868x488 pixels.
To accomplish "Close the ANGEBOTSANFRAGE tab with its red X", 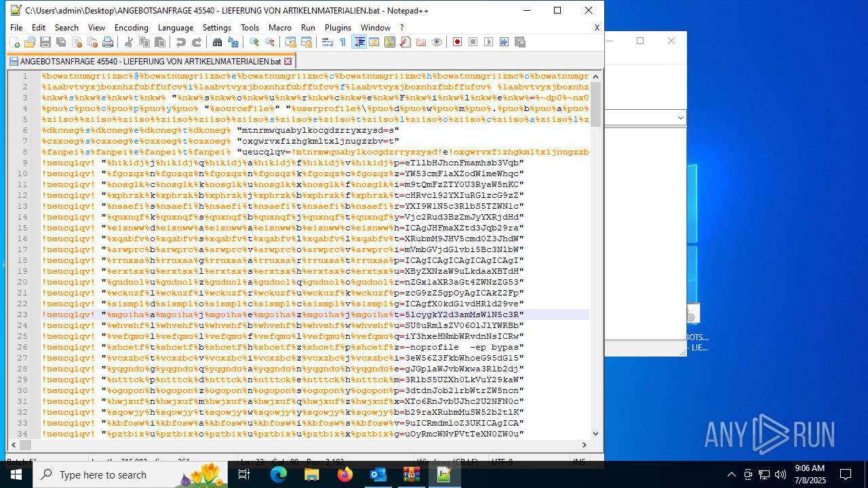I will point(288,61).
